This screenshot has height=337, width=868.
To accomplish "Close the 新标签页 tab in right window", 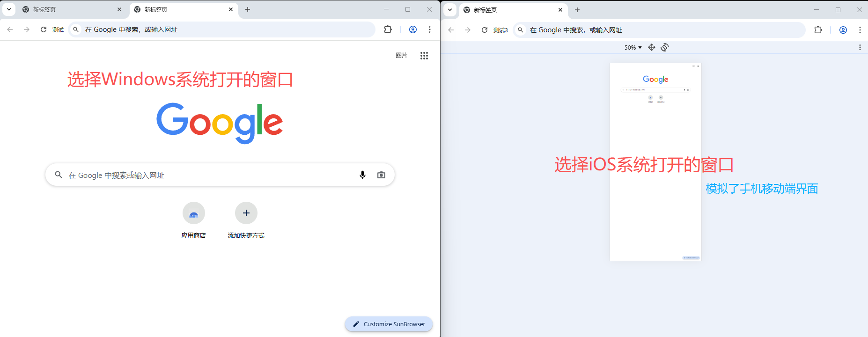I will tap(560, 10).
